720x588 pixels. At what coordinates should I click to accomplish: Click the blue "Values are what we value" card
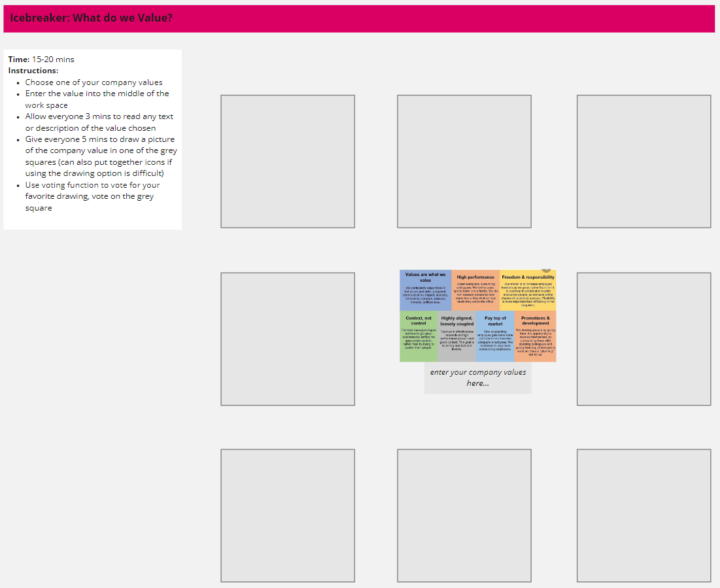click(426, 290)
